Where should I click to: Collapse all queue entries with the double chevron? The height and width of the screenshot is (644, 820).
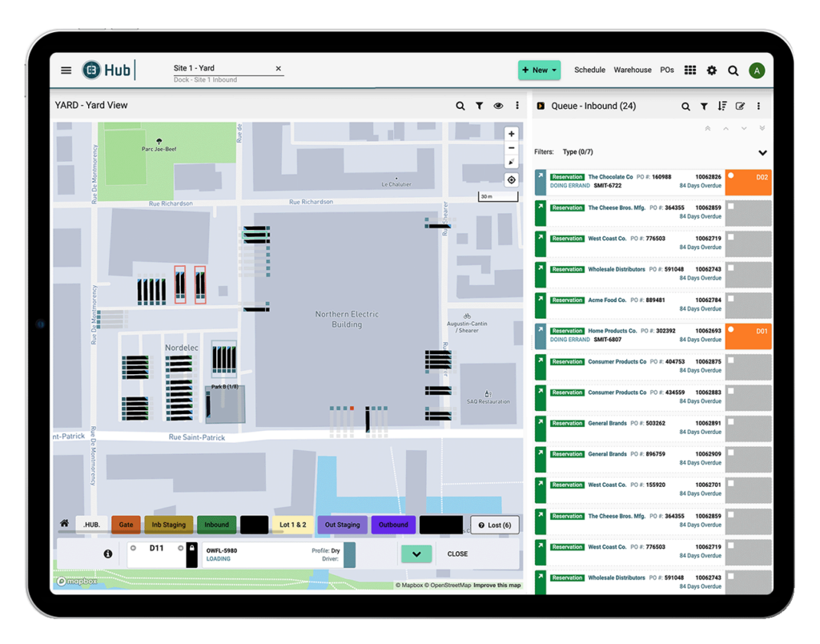[709, 128]
